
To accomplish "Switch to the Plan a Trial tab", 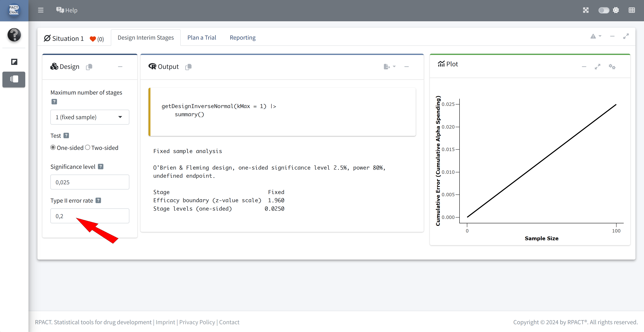I will (202, 37).
